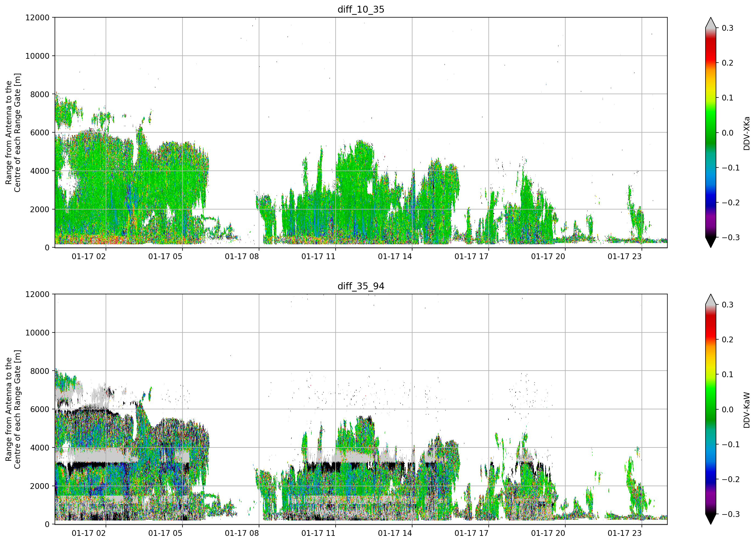Click the diff_10_35 plot title
Screen dimensions: 756x543
361,9
